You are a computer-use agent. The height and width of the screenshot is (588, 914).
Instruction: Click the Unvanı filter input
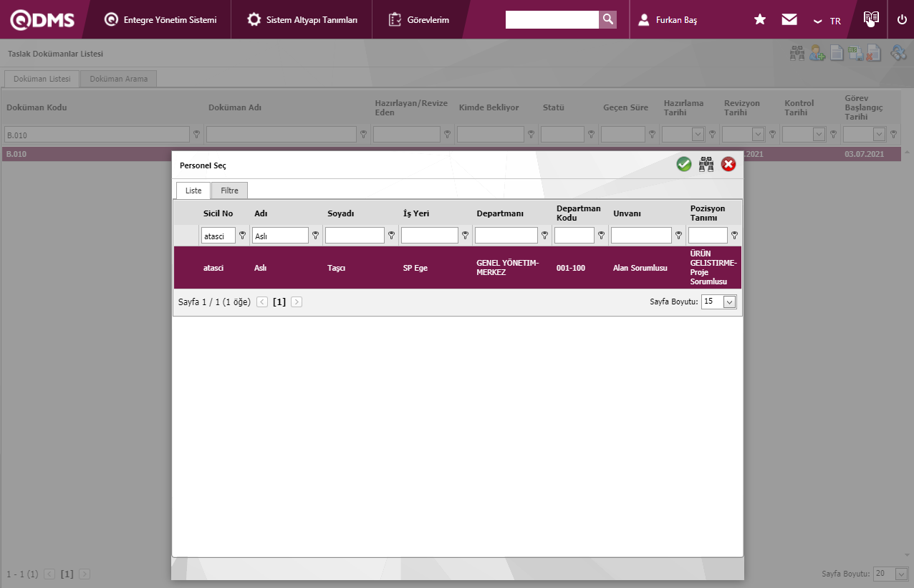coord(641,235)
